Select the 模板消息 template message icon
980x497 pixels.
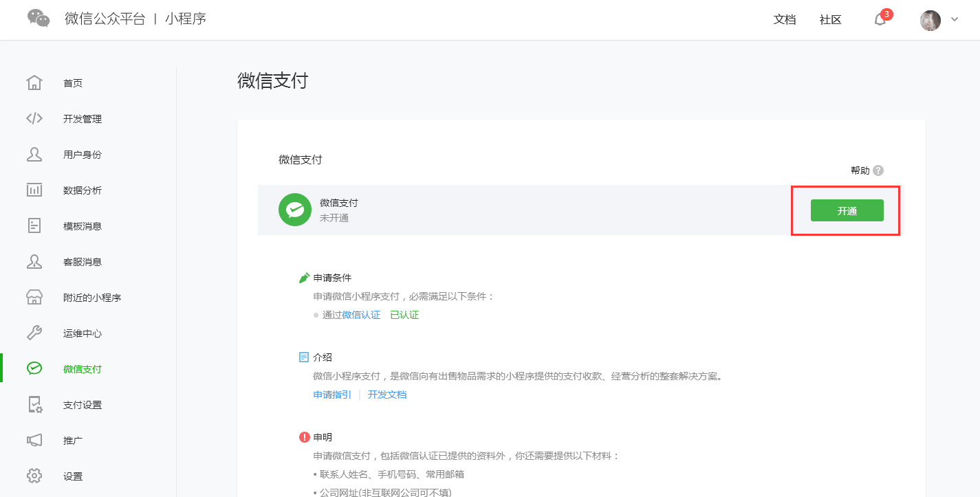[x=34, y=225]
